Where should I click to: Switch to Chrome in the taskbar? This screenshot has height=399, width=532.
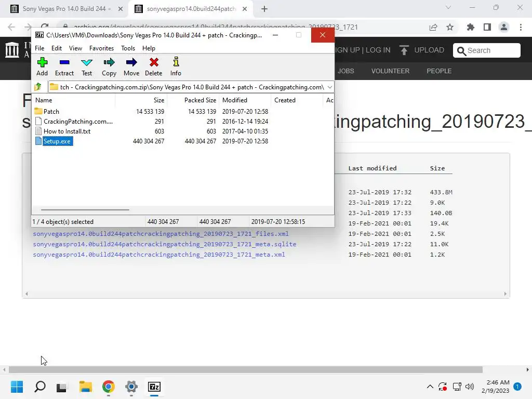pyautogui.click(x=108, y=387)
